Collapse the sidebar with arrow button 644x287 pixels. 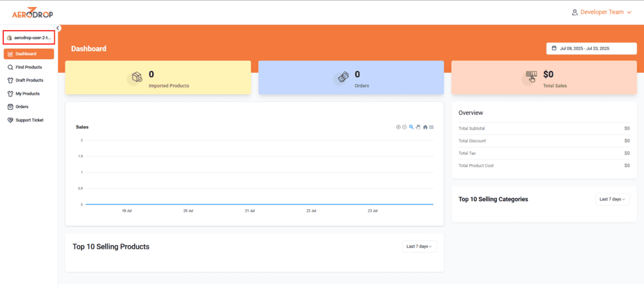coord(58,28)
